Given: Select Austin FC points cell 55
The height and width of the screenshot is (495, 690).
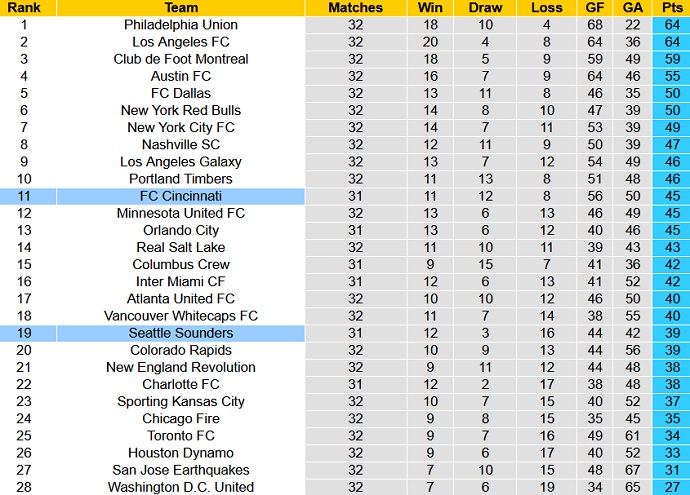Looking at the screenshot, I should (672, 76).
